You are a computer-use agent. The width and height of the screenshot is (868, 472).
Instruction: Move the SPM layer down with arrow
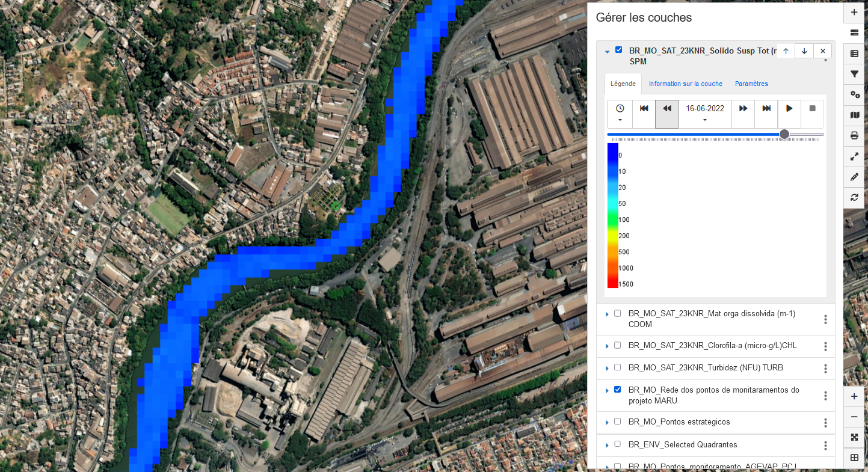pos(804,51)
